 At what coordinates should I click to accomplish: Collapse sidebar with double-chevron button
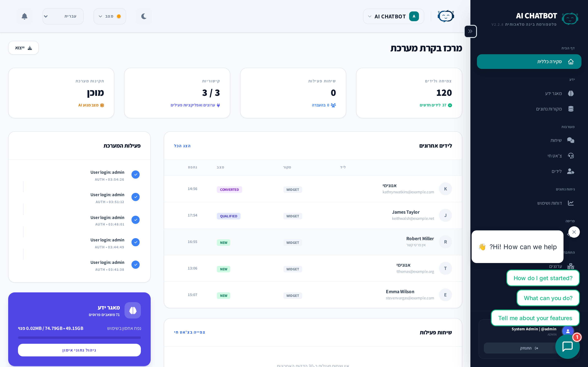pyautogui.click(x=470, y=31)
